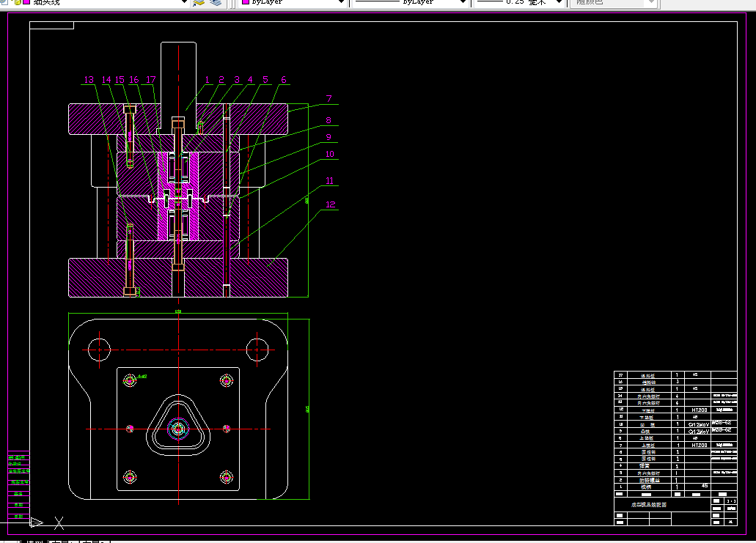Open the lineweight 0.25 dropdown
Viewport: 756px width, 543px height.
tap(559, 2)
